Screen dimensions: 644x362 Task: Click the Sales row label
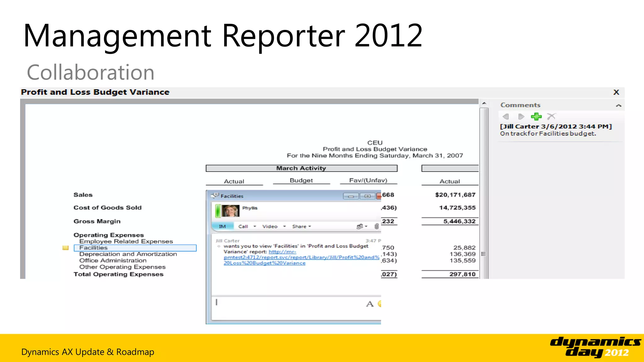[x=83, y=195]
